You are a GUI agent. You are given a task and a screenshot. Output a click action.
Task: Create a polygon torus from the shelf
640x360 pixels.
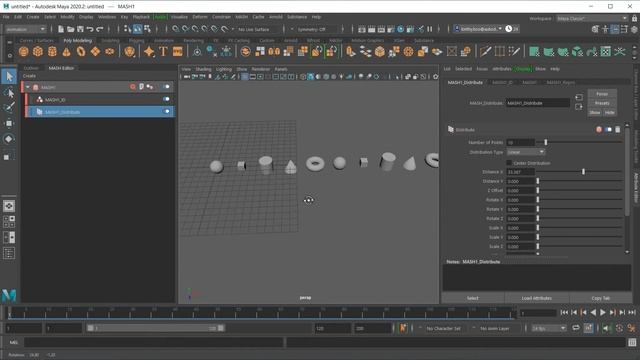81,51
